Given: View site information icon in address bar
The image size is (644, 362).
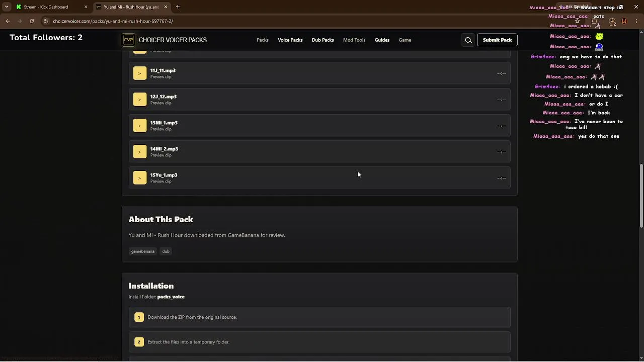Looking at the screenshot, I should point(46,21).
